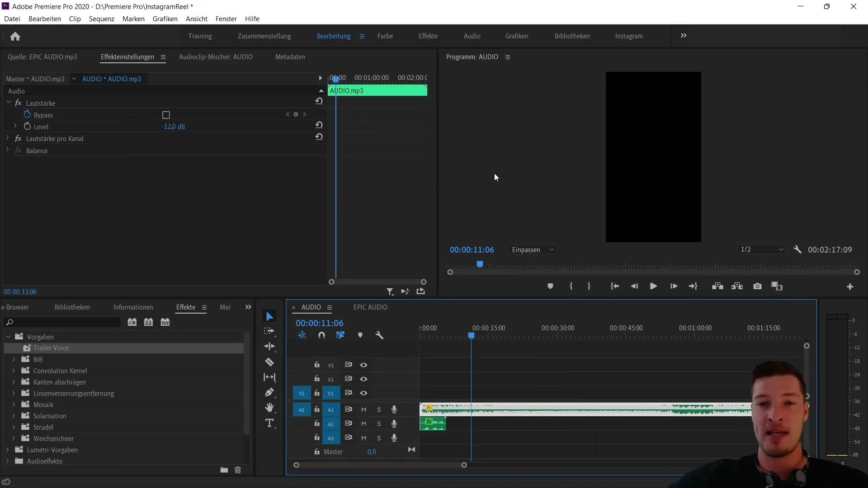Toggle mute on A2 audio track
The height and width of the screenshot is (488, 868).
click(363, 423)
